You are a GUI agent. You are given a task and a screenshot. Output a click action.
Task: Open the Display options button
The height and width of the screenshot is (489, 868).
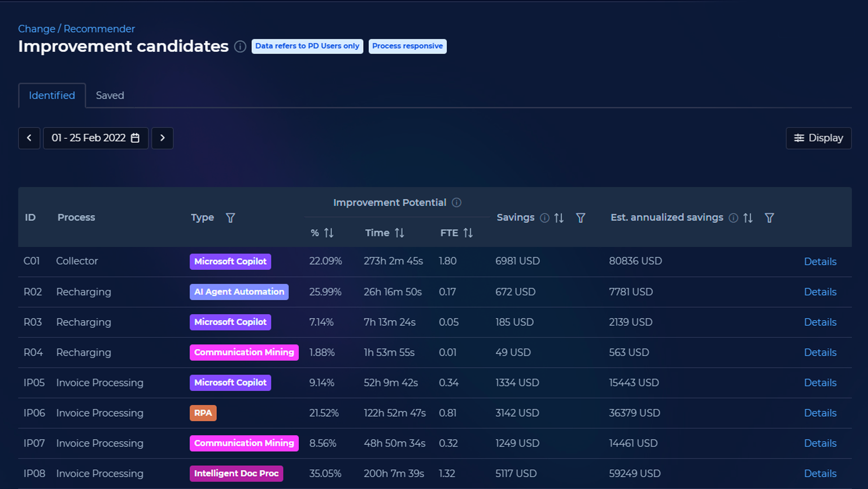point(818,138)
